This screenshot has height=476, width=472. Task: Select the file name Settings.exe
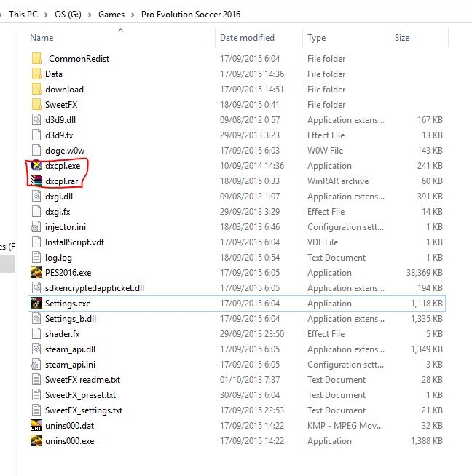[68, 304]
